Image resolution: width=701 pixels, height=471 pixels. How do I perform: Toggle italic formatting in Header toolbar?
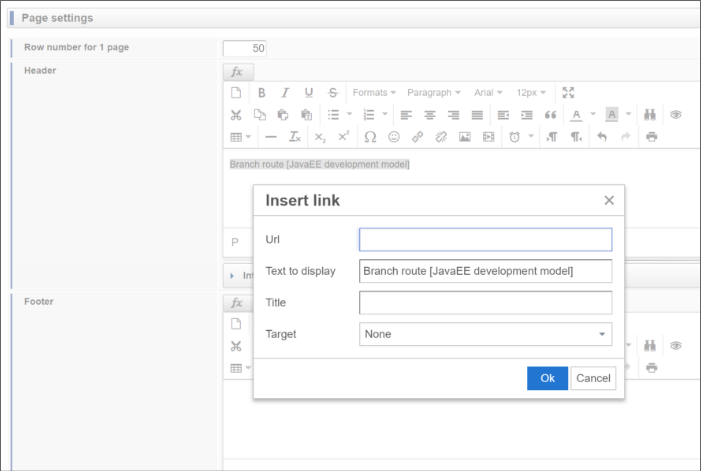pos(285,92)
